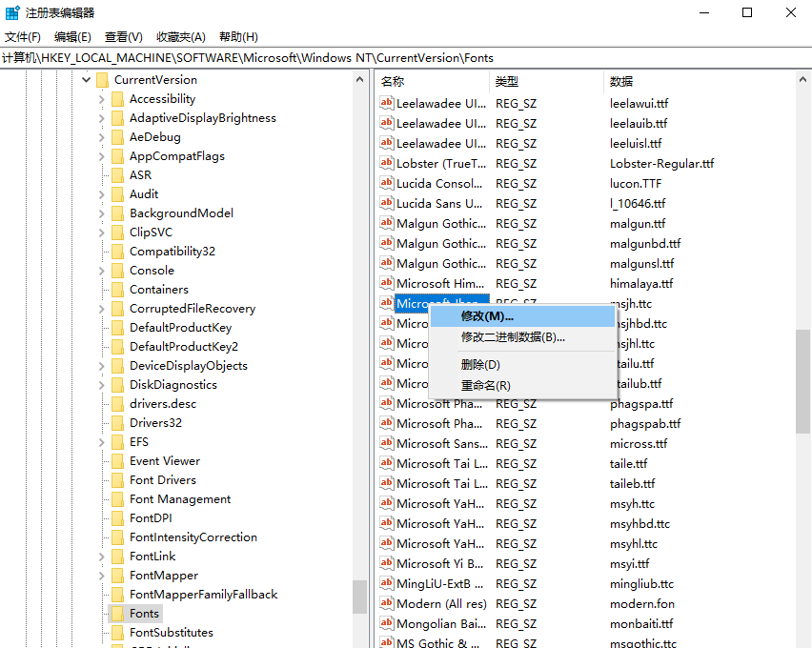
Task: Collapse the CurrentVersion tree node
Action: 87,79
